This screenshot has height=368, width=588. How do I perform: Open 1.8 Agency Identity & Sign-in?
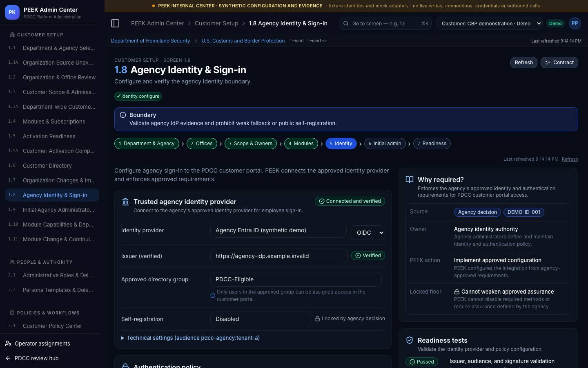52,195
